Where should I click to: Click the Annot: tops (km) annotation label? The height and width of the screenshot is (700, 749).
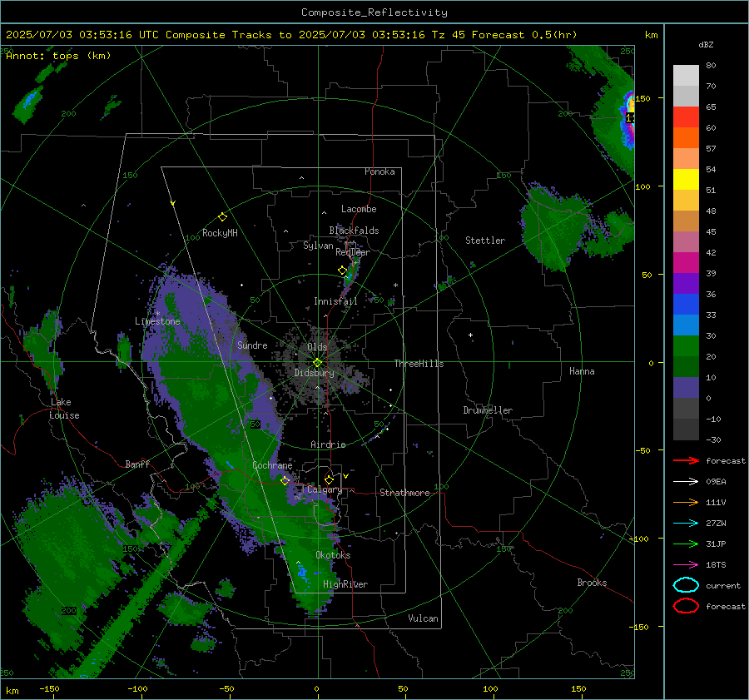(58, 56)
